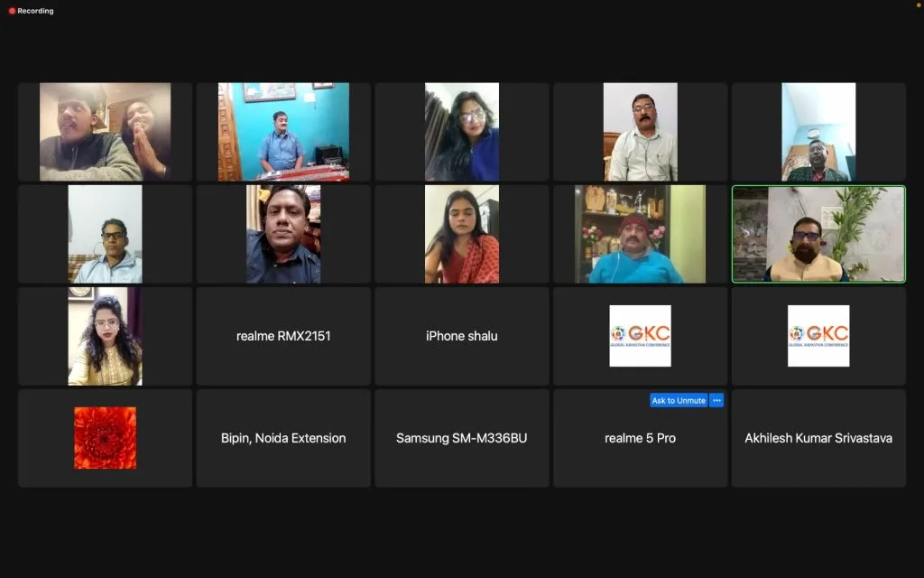Select video of woman in red saree
This screenshot has height=578, width=924.
coord(462,234)
